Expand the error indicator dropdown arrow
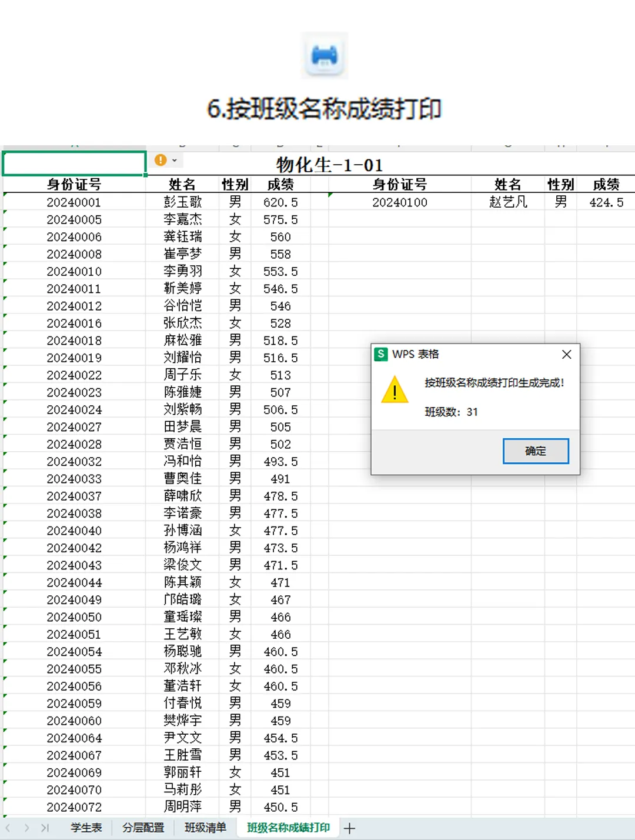Image resolution: width=635 pixels, height=840 pixels. coord(175,160)
